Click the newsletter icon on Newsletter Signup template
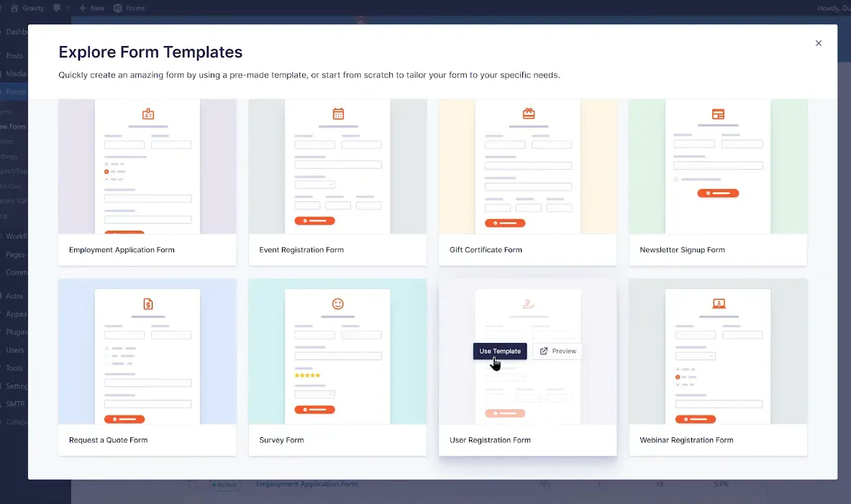 [x=718, y=114]
